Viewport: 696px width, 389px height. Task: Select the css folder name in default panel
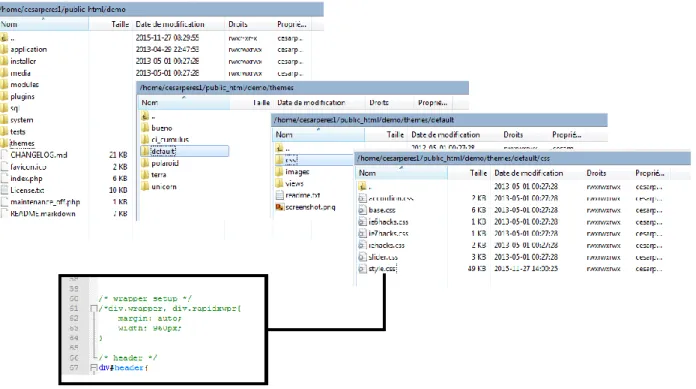(291, 160)
